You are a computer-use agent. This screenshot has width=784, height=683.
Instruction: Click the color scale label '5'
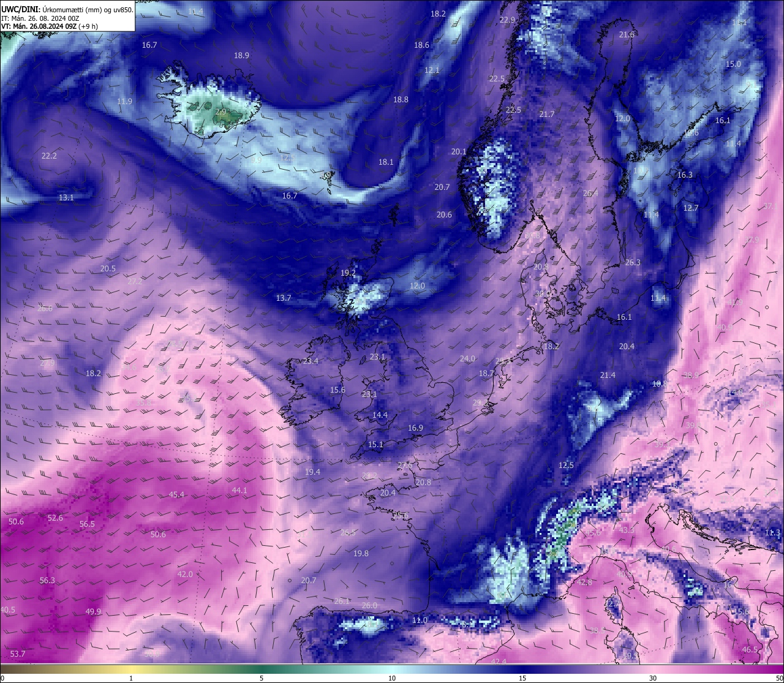click(262, 678)
